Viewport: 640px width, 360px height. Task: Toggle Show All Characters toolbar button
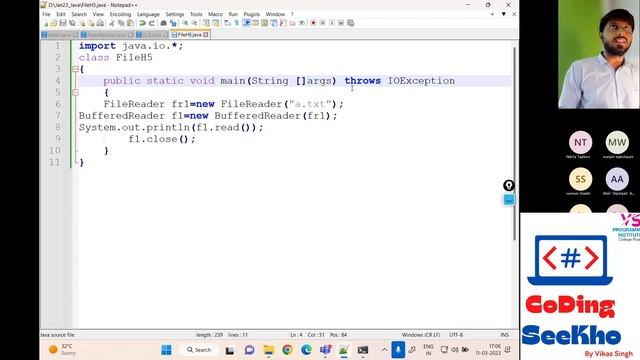237,23
